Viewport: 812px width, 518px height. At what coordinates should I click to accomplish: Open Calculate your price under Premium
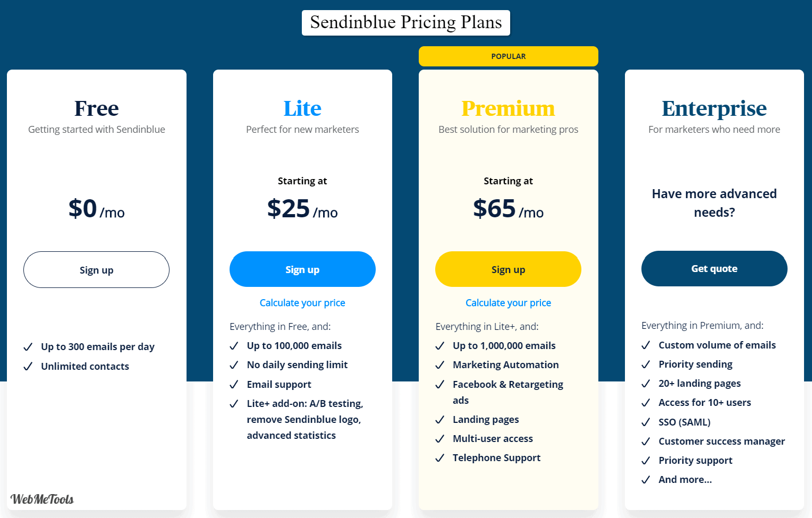pos(508,303)
